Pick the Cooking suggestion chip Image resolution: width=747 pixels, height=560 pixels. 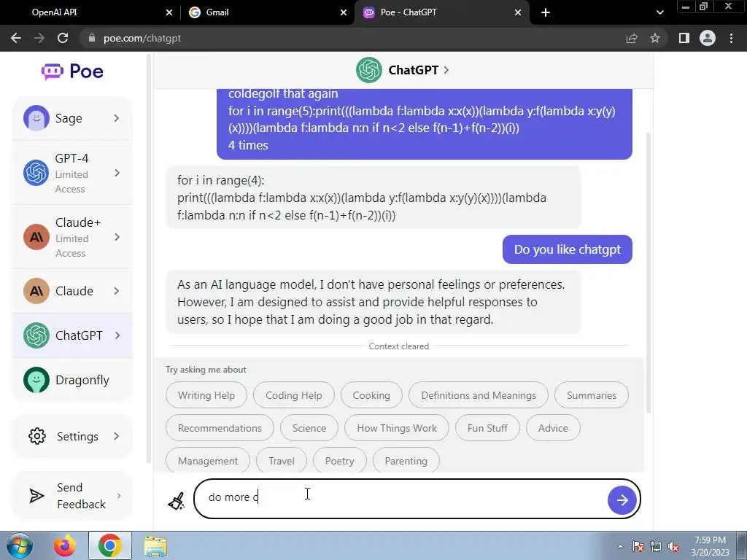click(371, 395)
